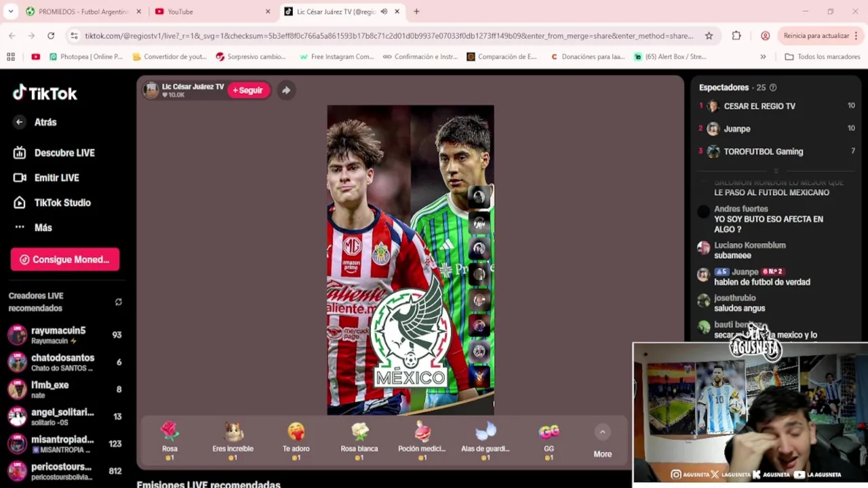The width and height of the screenshot is (868, 488).
Task: Mute the audio on TikTok tab
Action: click(x=384, y=12)
